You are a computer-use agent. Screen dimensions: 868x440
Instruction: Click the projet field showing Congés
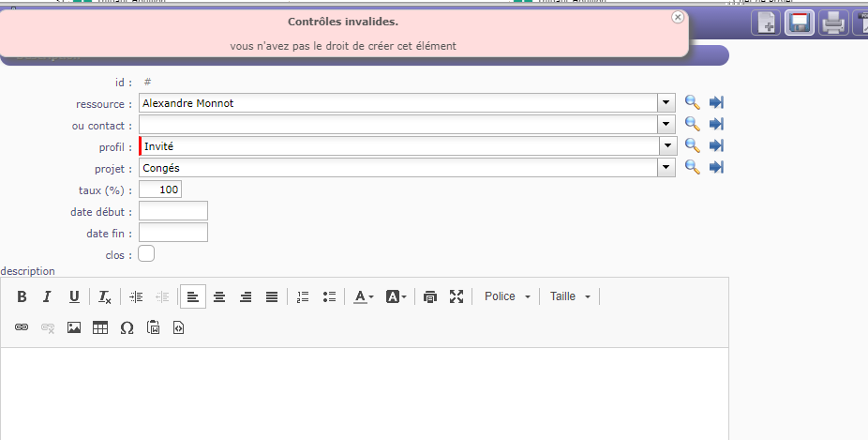point(398,167)
